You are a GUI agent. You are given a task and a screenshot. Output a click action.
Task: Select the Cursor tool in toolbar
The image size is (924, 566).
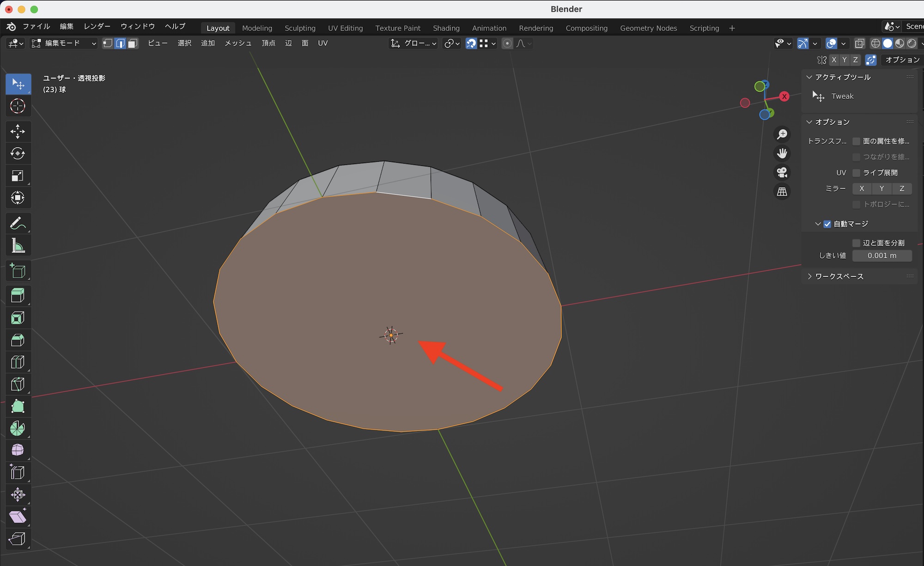[x=18, y=106]
